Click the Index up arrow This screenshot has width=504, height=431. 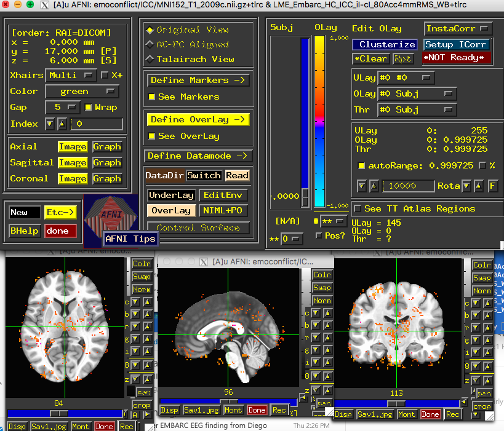[62, 124]
